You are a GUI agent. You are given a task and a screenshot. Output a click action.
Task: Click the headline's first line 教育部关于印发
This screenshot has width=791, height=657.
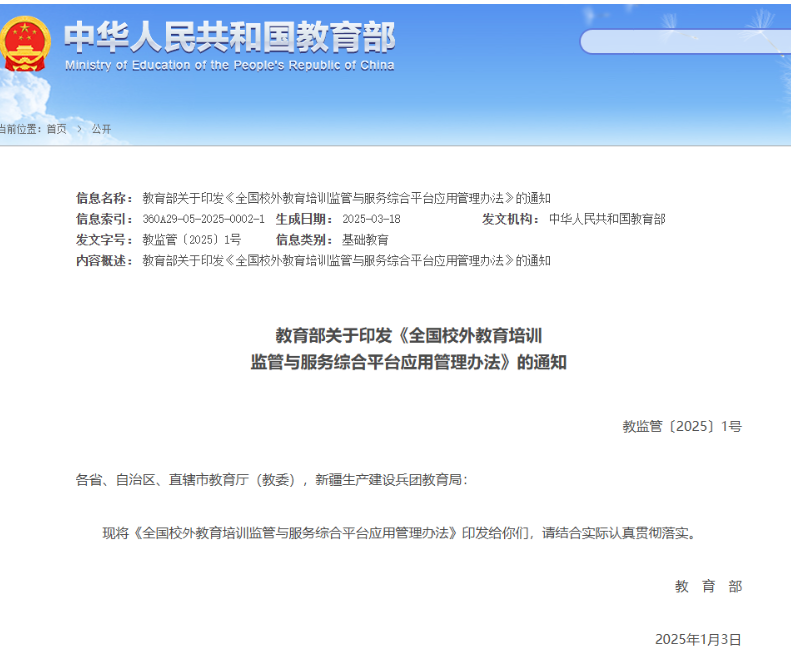point(409,336)
